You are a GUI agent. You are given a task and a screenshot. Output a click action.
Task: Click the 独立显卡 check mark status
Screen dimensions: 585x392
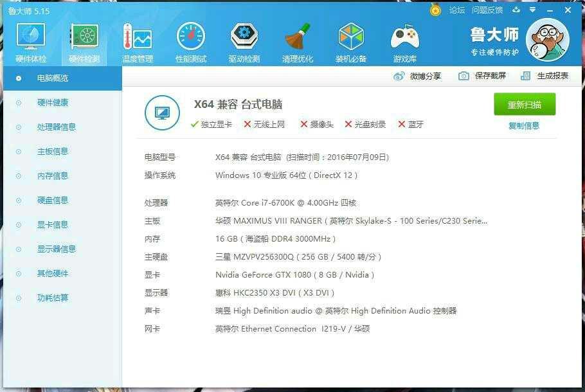(211, 124)
